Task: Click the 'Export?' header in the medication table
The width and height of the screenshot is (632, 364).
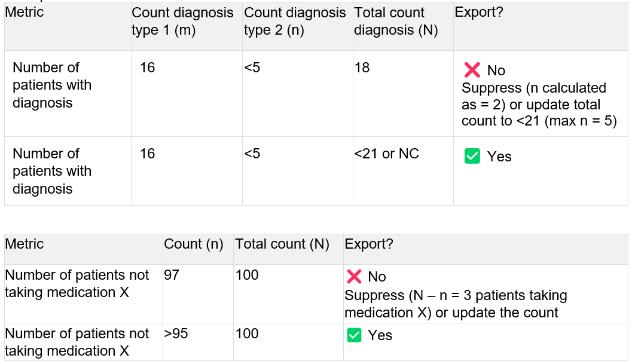Action: click(368, 244)
